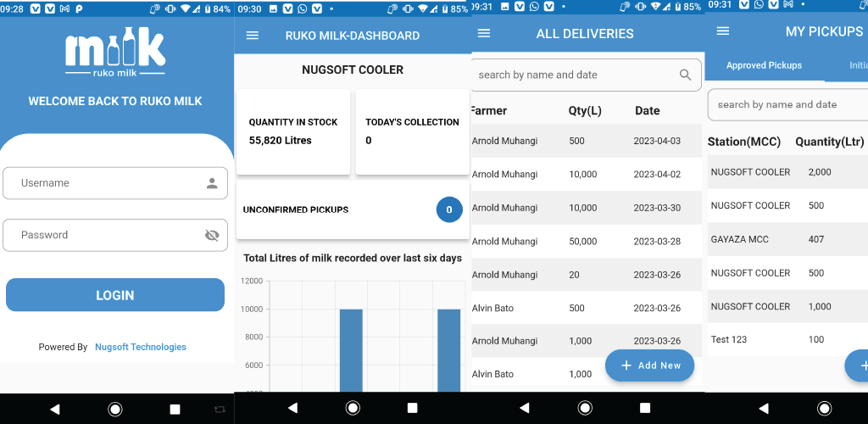This screenshot has height=424, width=868.
Task: Click the NUGSOFT COOLER dashboard heading
Action: (x=353, y=70)
